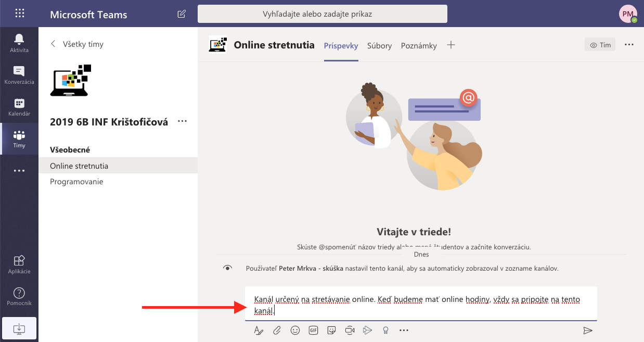Viewport: 644px width, 342px height.
Task: Insert a GIF into the message
Action: point(313,330)
